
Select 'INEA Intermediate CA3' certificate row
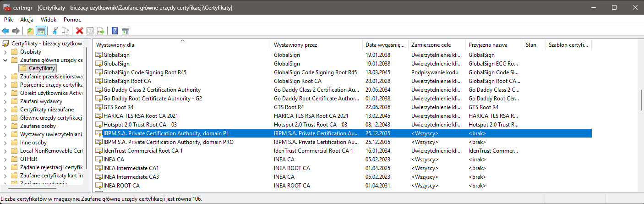click(x=343, y=177)
